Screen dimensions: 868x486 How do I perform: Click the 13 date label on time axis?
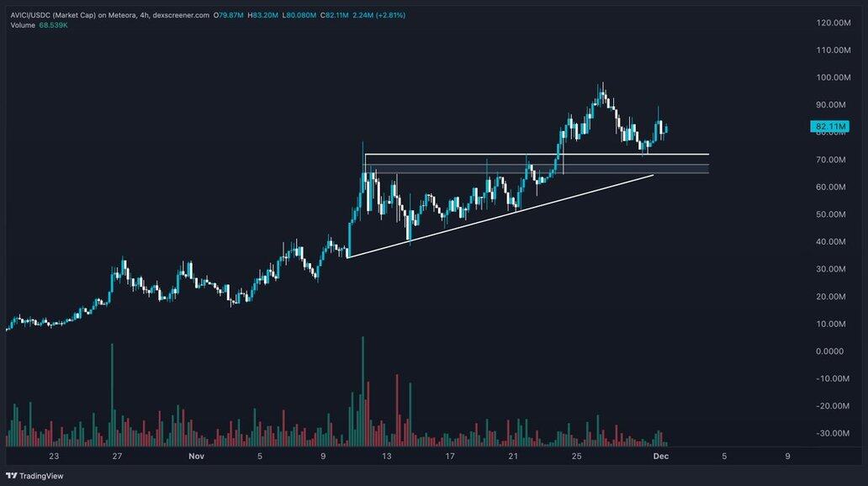386,457
